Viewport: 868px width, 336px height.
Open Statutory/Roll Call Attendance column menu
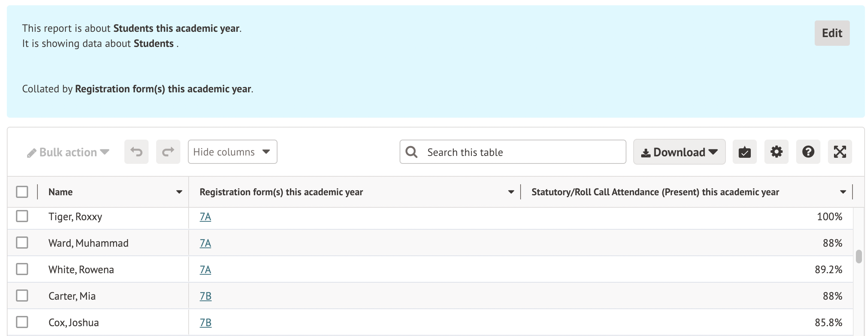[843, 192]
